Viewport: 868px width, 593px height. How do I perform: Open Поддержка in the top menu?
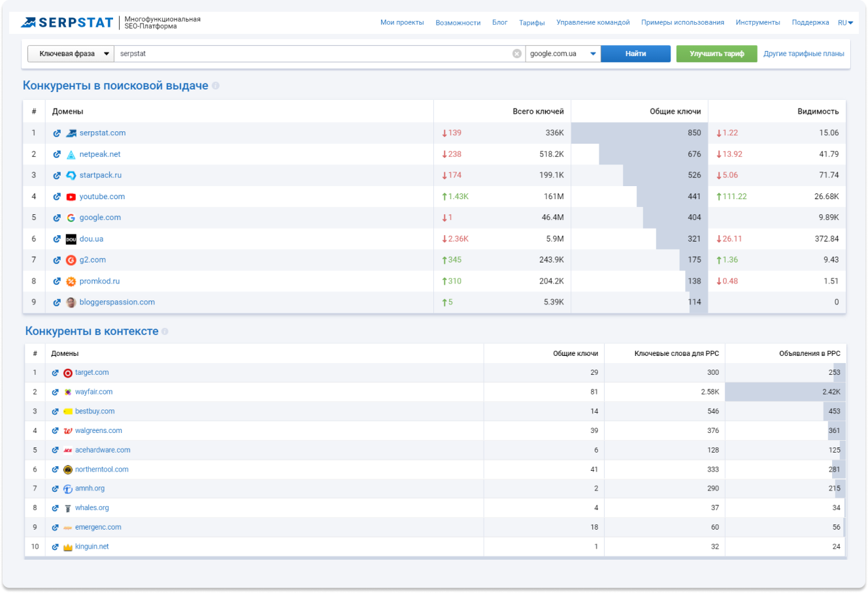click(x=810, y=23)
